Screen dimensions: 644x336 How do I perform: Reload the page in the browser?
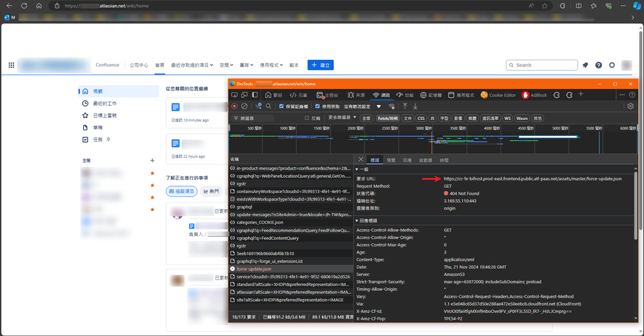pyautogui.click(x=25, y=6)
